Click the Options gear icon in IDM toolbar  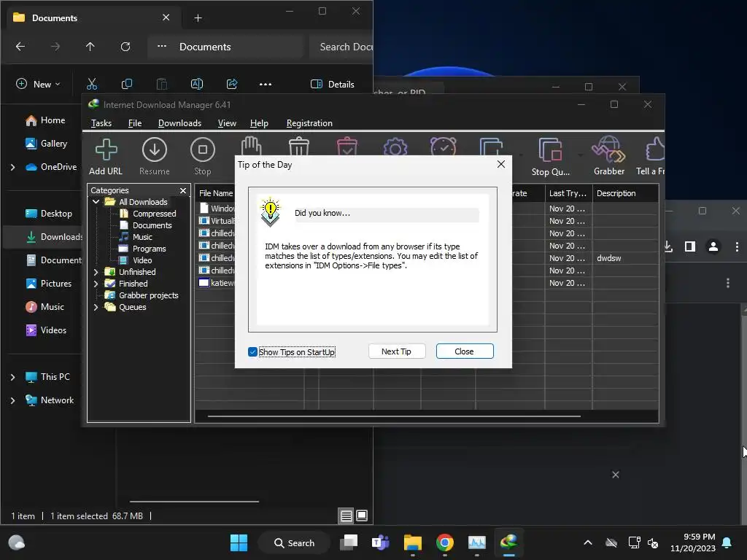pos(395,147)
